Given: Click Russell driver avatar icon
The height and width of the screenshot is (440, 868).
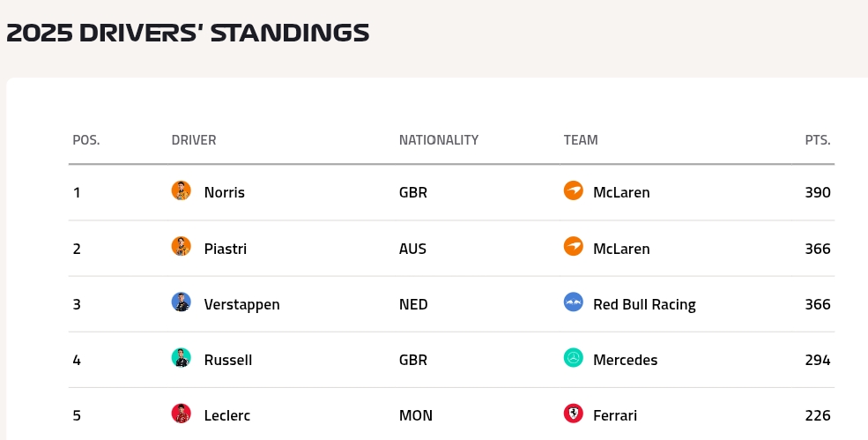Looking at the screenshot, I should pyautogui.click(x=181, y=358).
